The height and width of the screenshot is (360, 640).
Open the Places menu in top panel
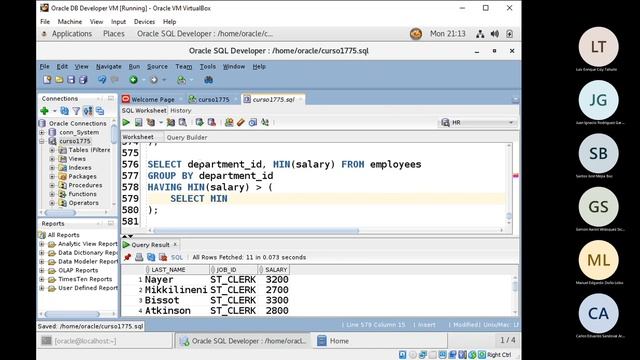(114, 34)
